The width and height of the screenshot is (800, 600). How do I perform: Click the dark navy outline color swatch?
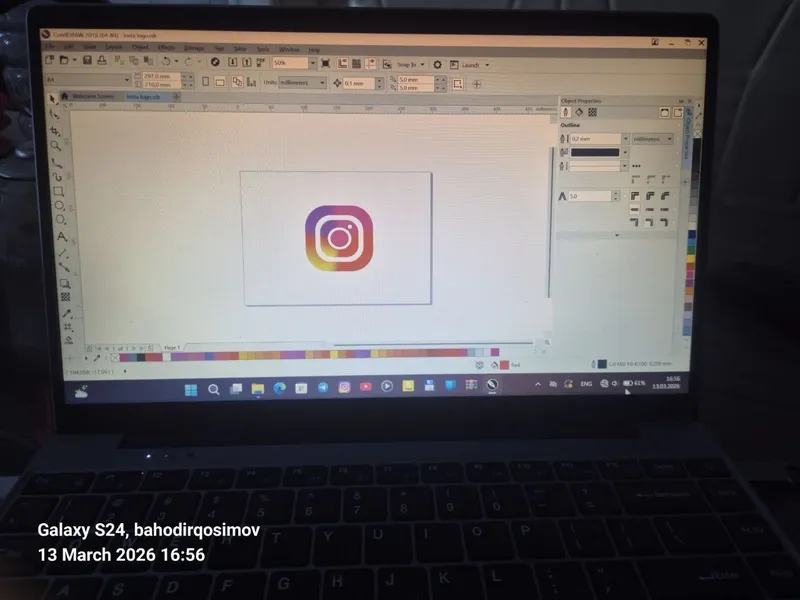click(x=595, y=153)
